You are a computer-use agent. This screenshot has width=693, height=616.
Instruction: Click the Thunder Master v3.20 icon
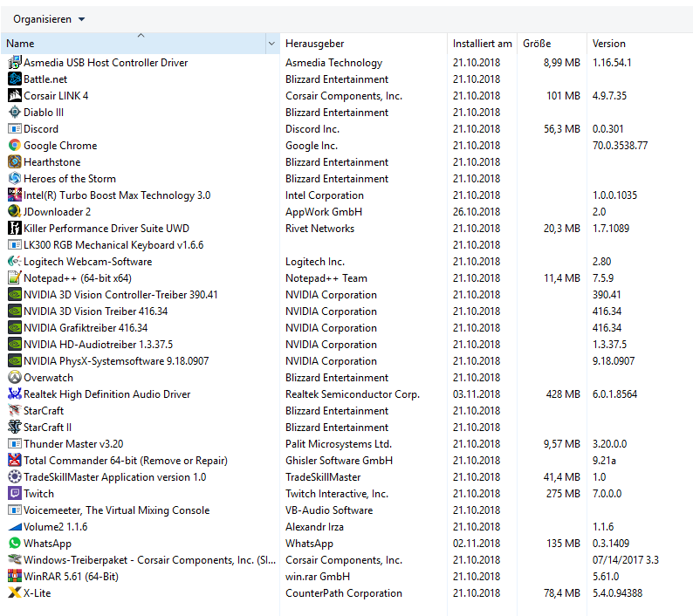point(15,443)
